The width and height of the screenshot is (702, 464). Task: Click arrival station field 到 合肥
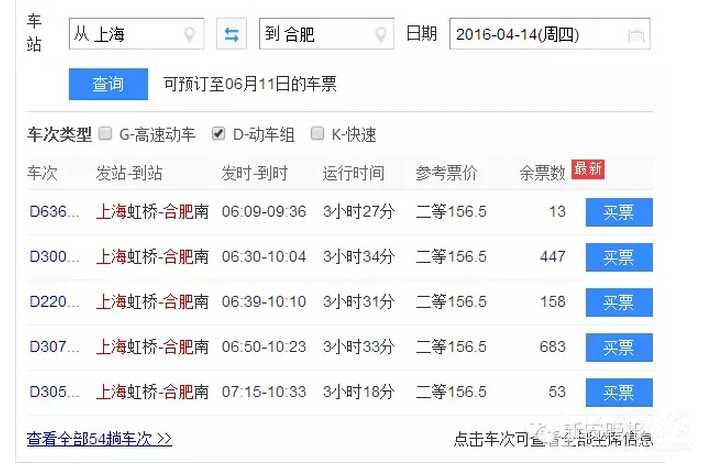click(326, 34)
